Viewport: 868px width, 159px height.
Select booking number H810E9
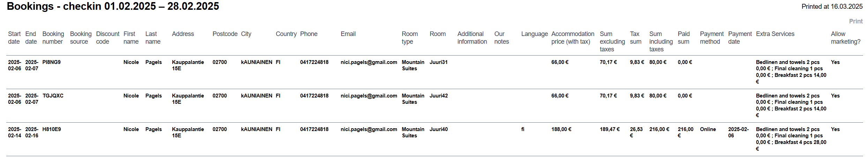[x=52, y=129]
